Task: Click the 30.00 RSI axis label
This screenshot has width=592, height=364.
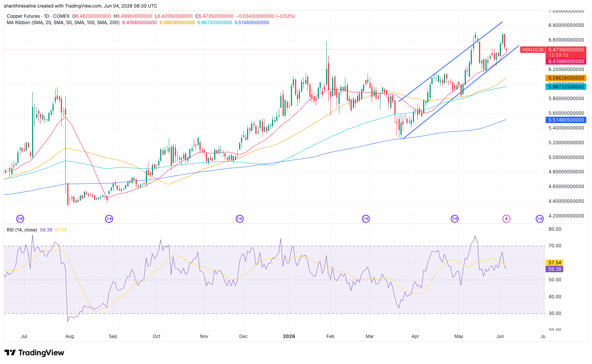Action: pyautogui.click(x=555, y=313)
